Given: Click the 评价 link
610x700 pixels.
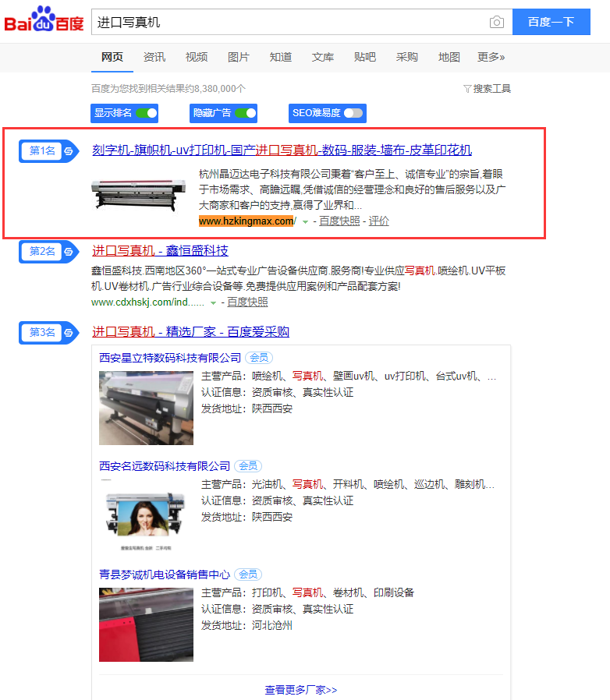Looking at the screenshot, I should click(378, 221).
